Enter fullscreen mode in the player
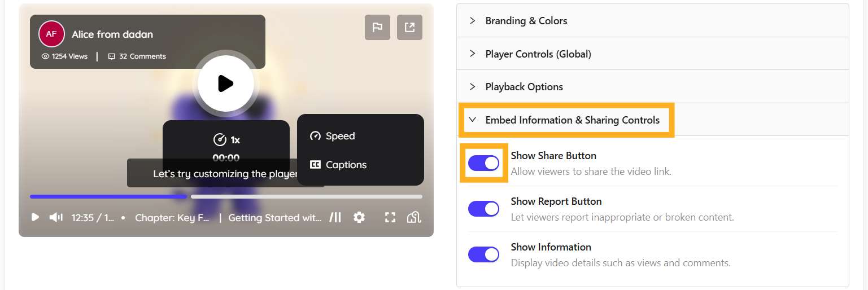Image resolution: width=868 pixels, height=290 pixels. click(390, 217)
